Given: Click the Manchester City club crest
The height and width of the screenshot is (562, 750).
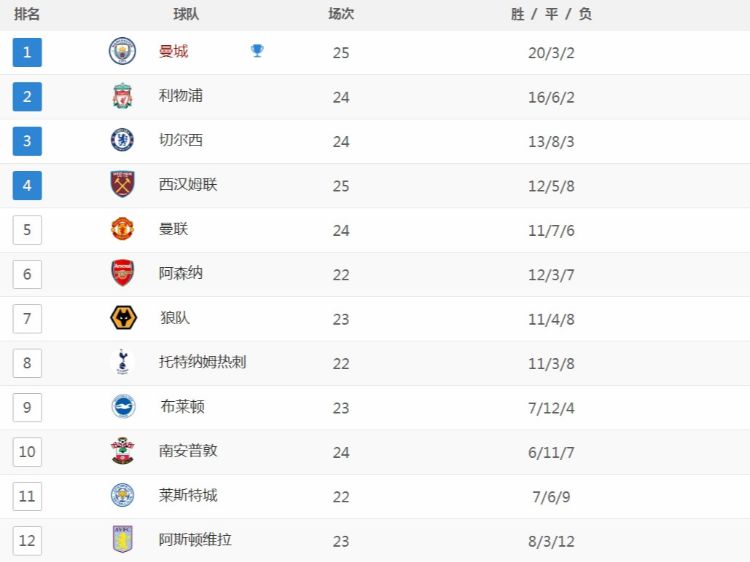Looking at the screenshot, I should (x=122, y=51).
